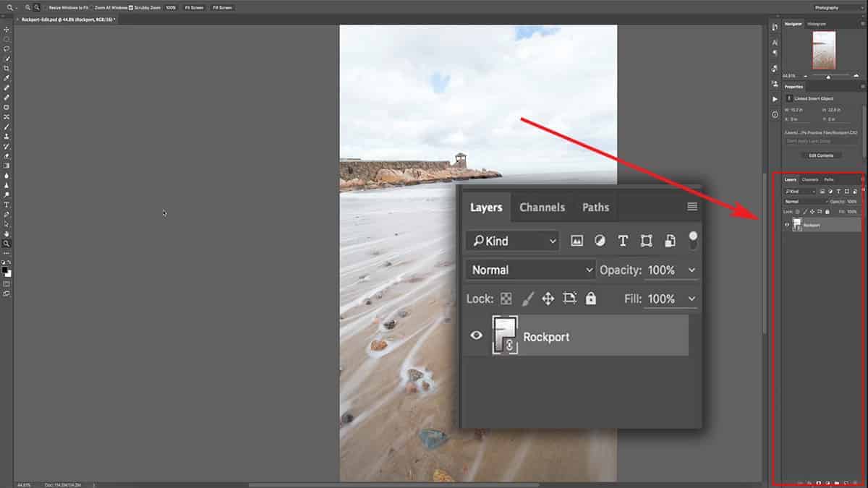Select the Clone Stamp tool
The width and height of the screenshot is (868, 488).
pyautogui.click(x=7, y=136)
